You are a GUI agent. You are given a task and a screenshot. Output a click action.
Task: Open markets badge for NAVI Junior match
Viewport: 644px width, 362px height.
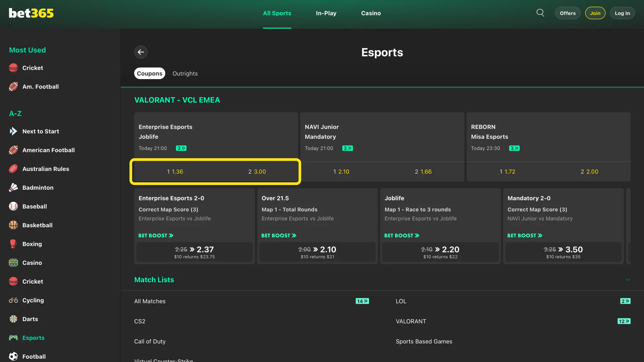pyautogui.click(x=347, y=148)
